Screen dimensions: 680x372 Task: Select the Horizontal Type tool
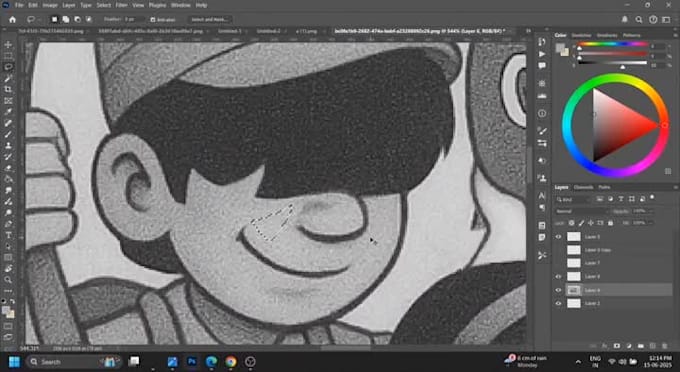pos(8,235)
